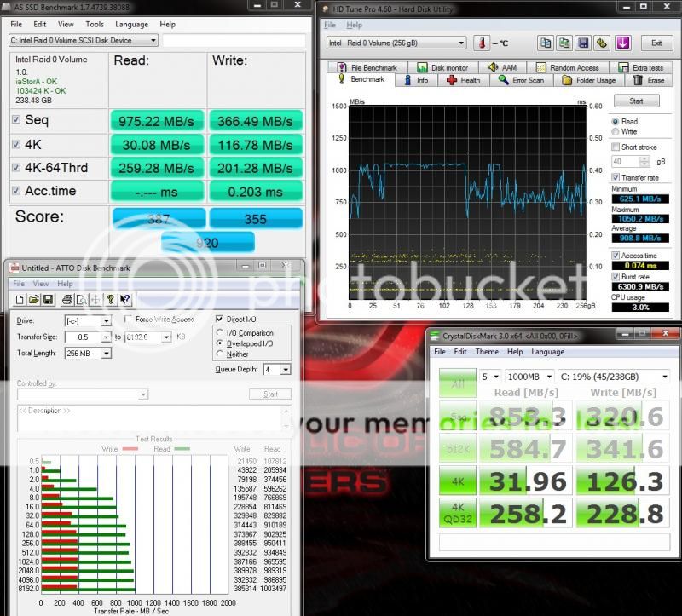Screen dimensions: 682x616
Task: Click the New document icon in ATTO
Action: [x=21, y=299]
